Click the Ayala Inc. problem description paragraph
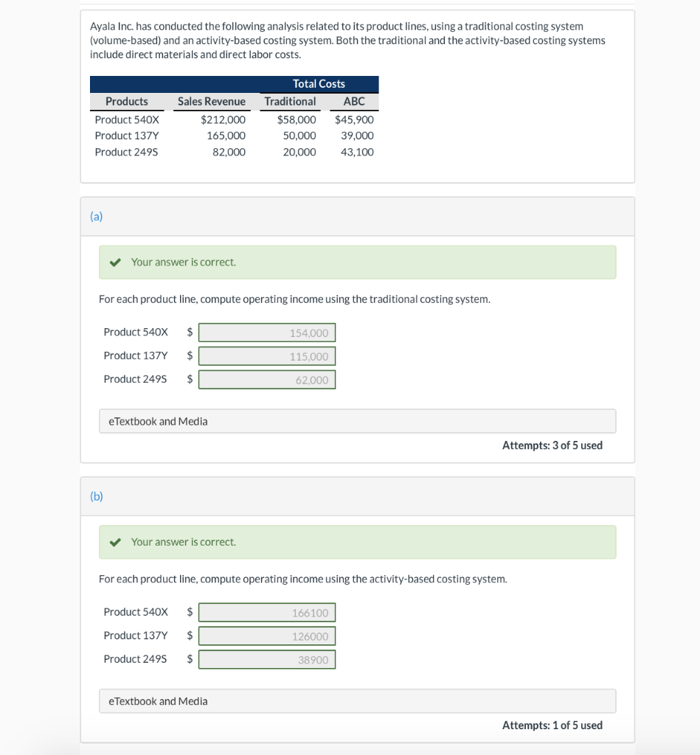Screen dimensions: 700x755 [348, 41]
